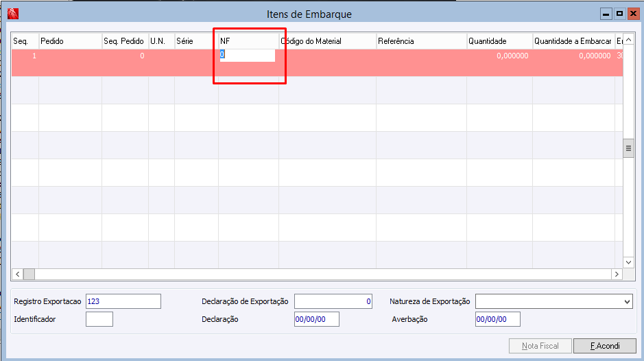This screenshot has height=361, width=644.
Task: Close the Itens de Embarque window
Action: [x=633, y=14]
